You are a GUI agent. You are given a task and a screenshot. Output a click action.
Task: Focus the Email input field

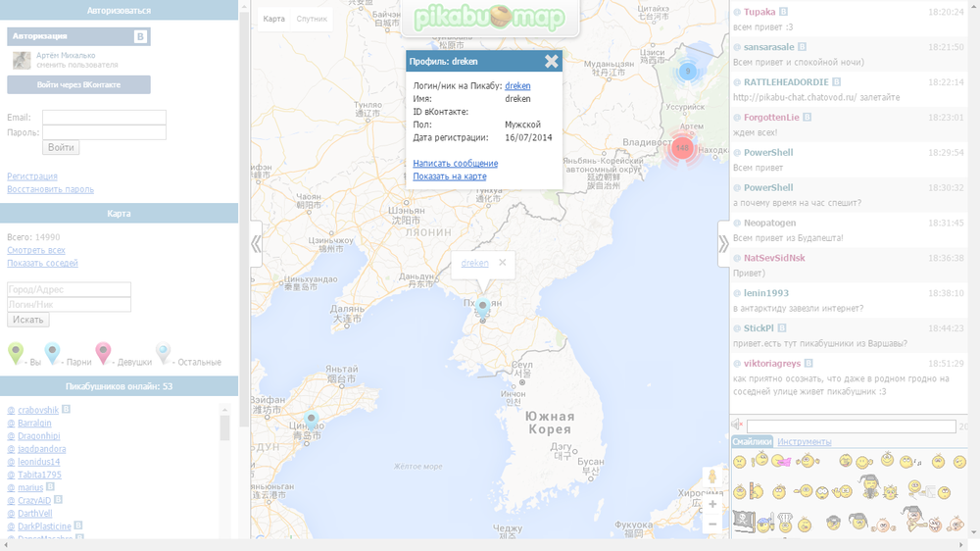pos(104,117)
